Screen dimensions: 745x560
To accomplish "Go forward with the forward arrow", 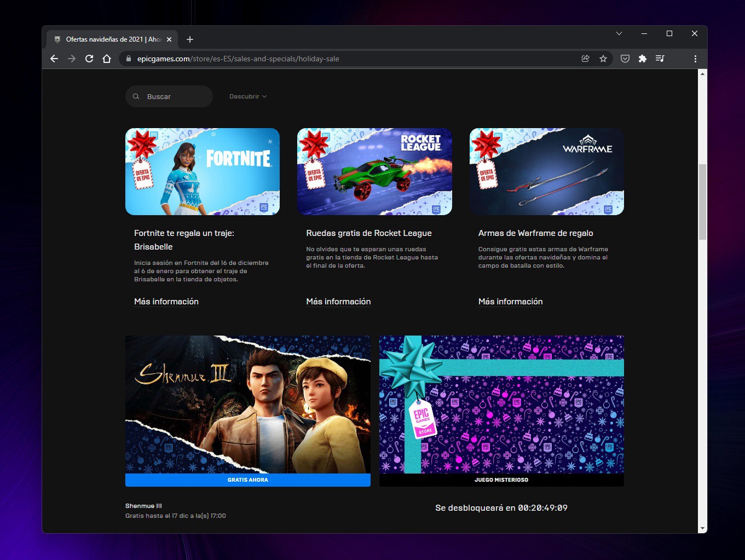I will coord(72,59).
